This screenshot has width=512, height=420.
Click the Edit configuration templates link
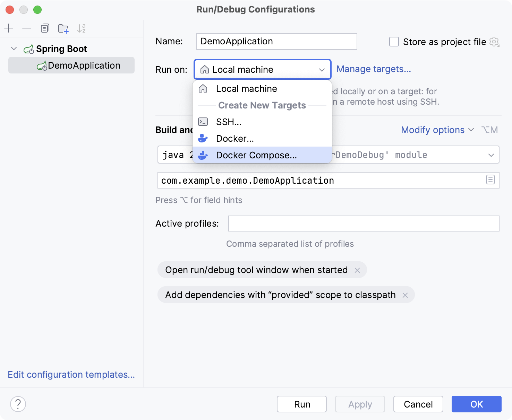coord(71,375)
